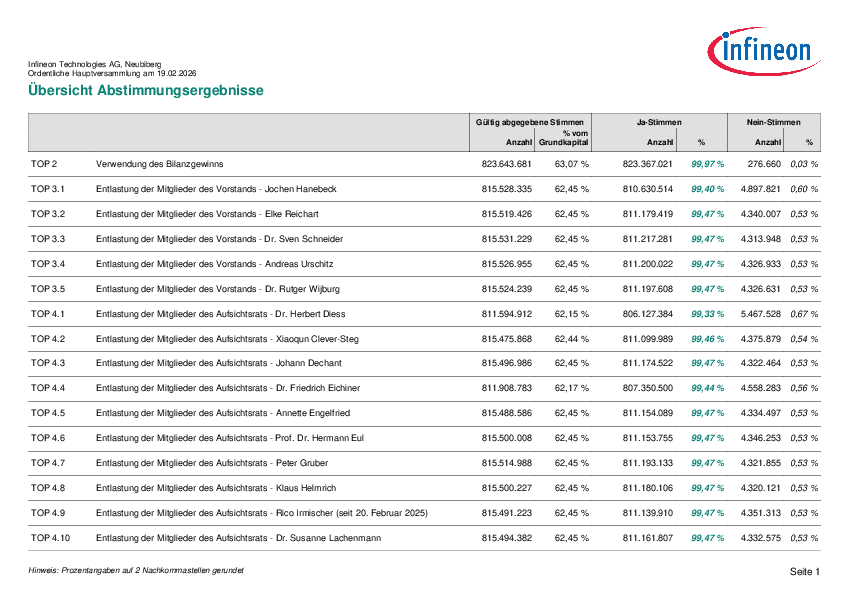Click the Xiaoqun Clever-Steg row text

pyautogui.click(x=227, y=339)
